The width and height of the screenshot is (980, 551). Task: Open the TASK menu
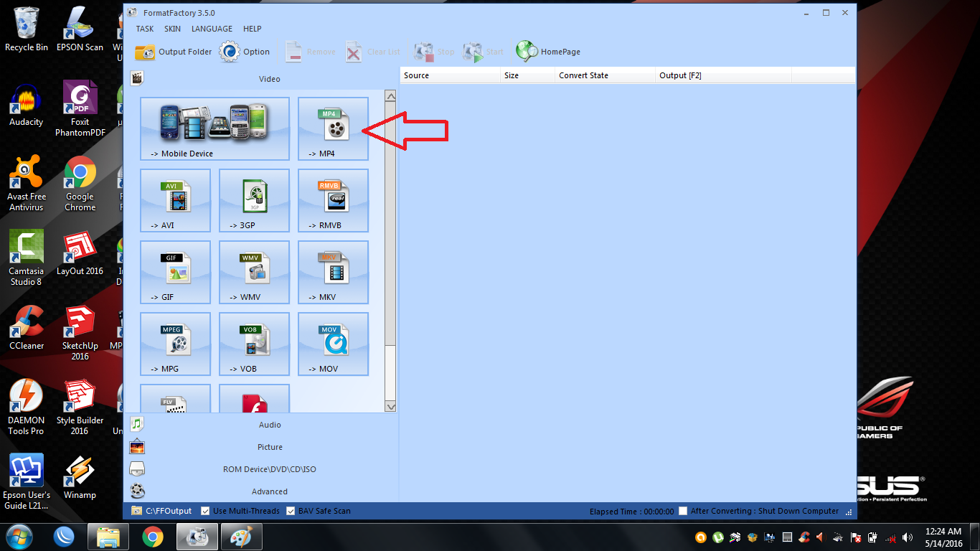click(x=145, y=29)
